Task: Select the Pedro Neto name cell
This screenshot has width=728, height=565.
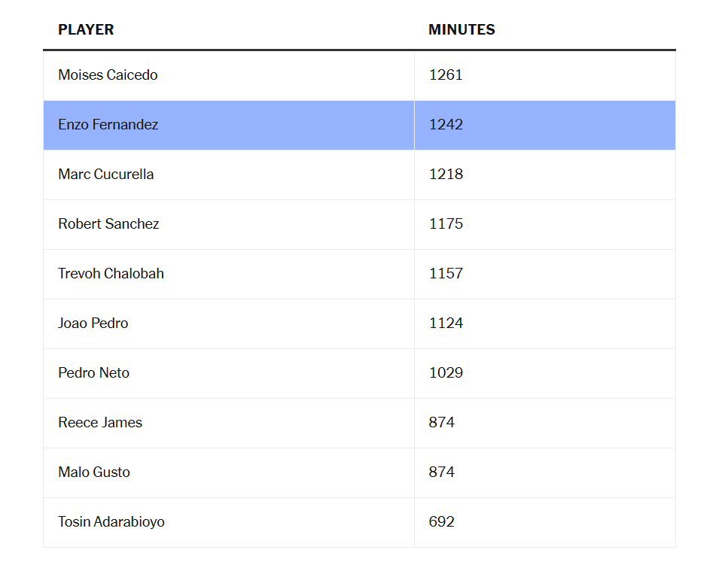Action: click(94, 373)
